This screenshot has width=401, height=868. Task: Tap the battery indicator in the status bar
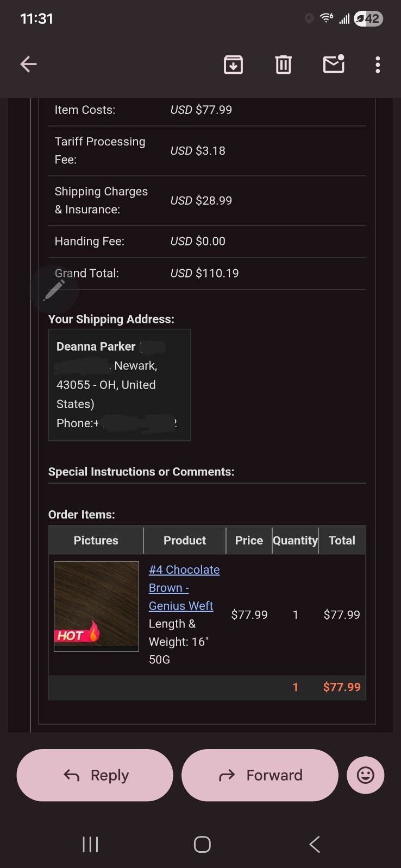pos(368,19)
